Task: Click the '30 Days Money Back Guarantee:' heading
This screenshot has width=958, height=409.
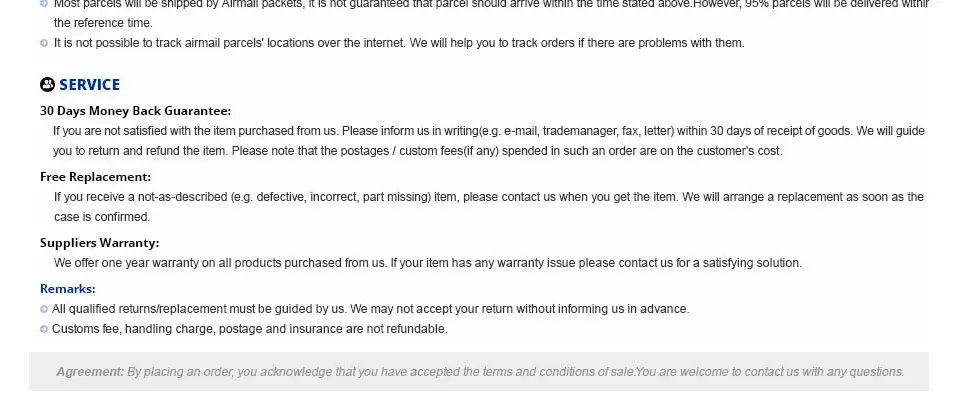Action: [135, 111]
